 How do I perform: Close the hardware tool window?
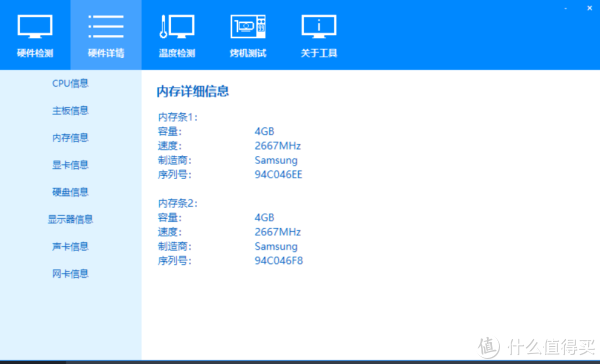click(x=590, y=8)
